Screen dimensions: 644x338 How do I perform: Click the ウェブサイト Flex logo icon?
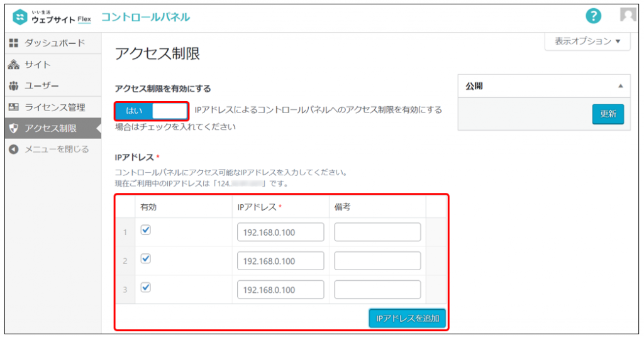tap(21, 18)
